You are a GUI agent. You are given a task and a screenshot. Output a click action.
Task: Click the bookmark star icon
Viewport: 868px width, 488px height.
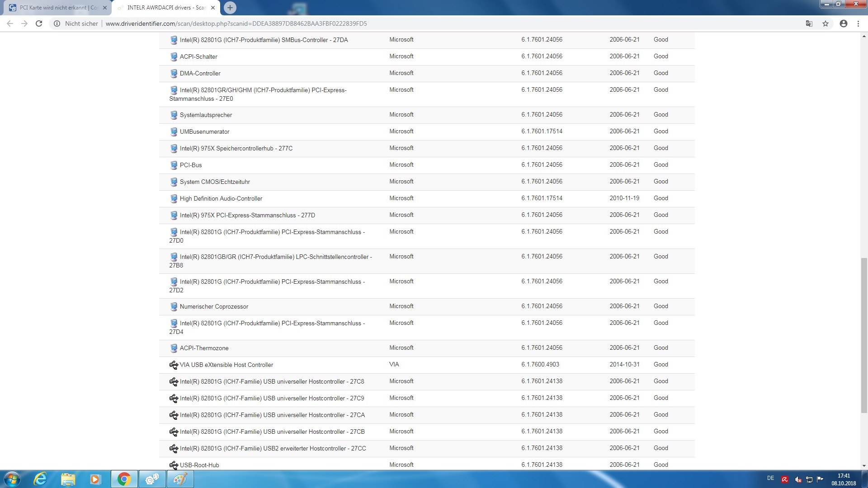(x=826, y=23)
